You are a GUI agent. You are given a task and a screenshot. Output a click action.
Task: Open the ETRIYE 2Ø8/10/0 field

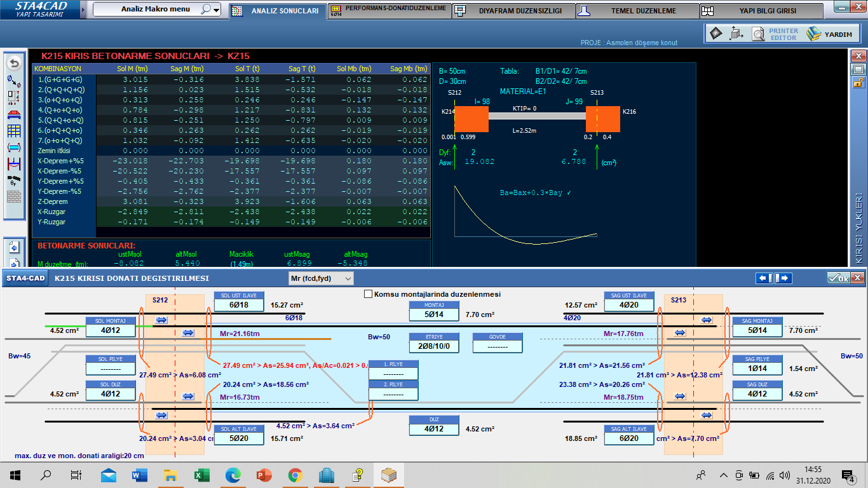[x=433, y=346]
